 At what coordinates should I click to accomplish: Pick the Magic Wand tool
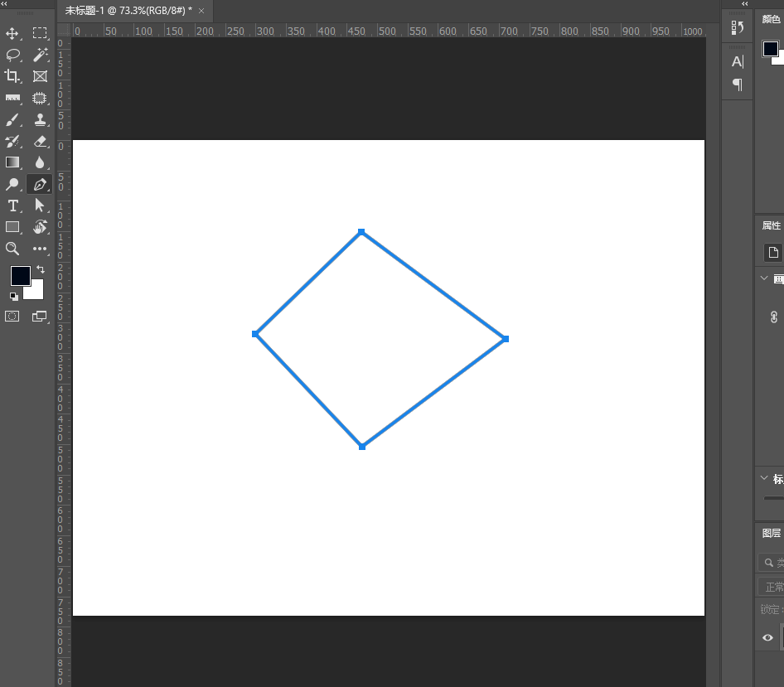tap(40, 55)
